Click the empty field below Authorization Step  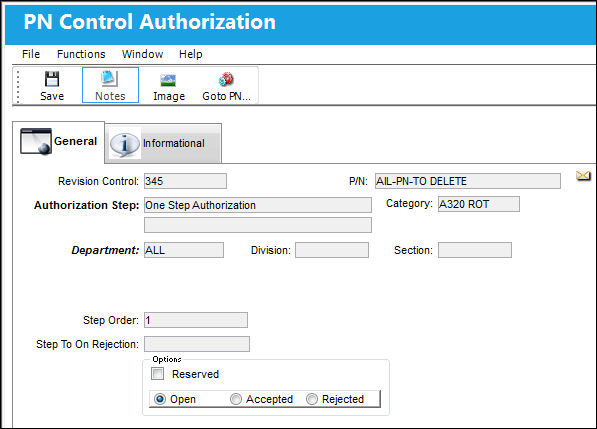pos(258,225)
